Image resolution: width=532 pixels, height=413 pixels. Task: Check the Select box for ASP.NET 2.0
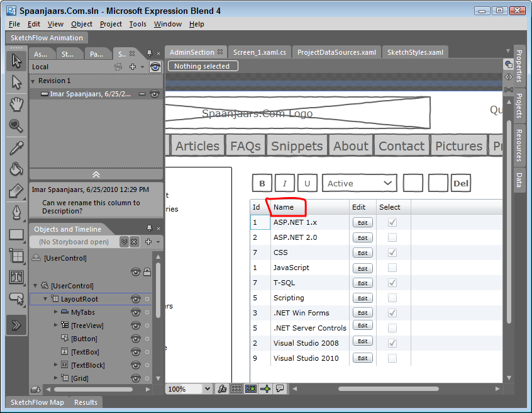pos(392,237)
